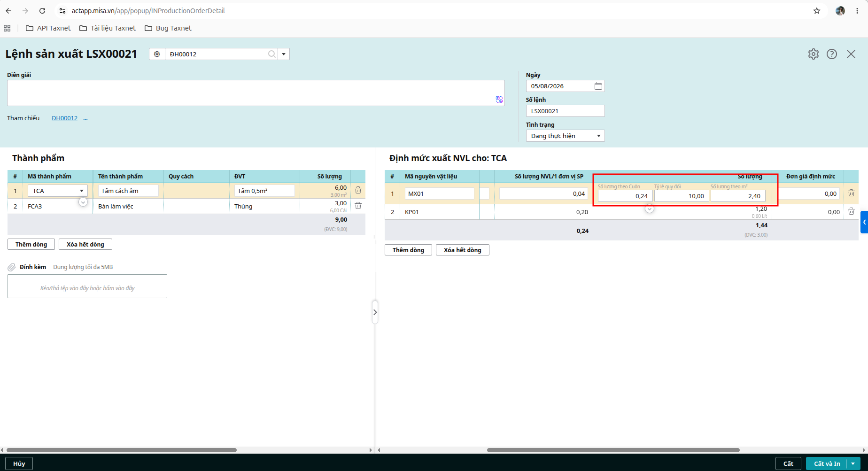Delete the KP01 material row
The height and width of the screenshot is (471, 868).
point(851,211)
